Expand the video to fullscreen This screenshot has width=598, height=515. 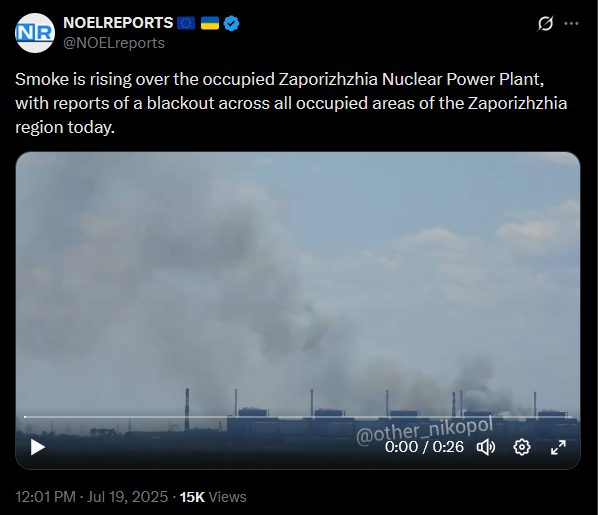558,447
